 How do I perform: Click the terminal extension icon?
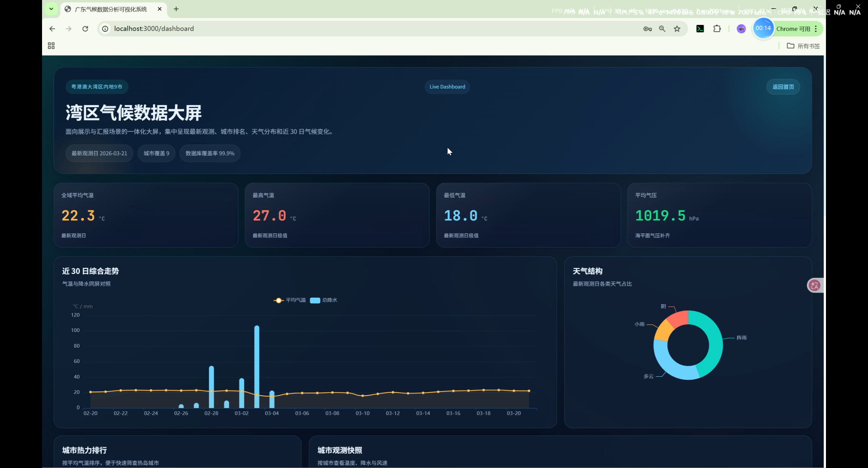(700, 29)
